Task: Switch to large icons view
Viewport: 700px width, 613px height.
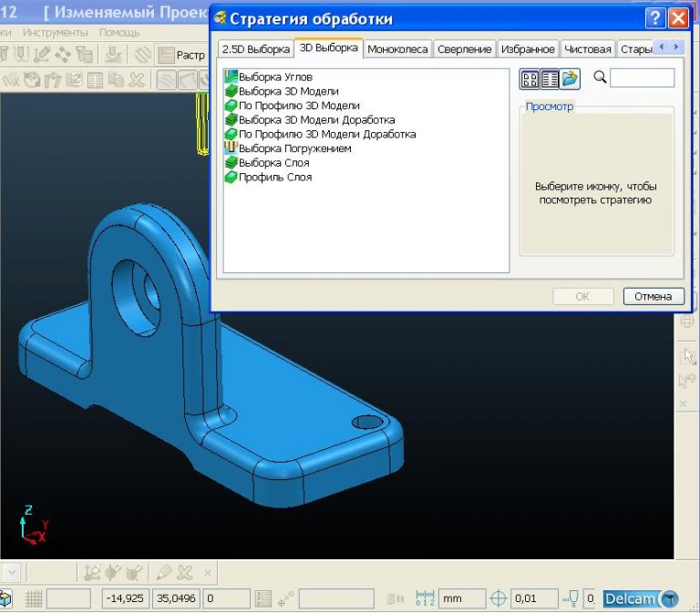Action: (x=530, y=79)
